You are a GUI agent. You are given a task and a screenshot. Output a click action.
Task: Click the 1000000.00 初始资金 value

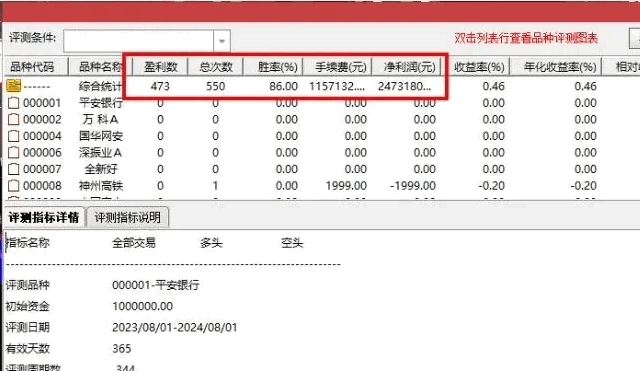142,306
